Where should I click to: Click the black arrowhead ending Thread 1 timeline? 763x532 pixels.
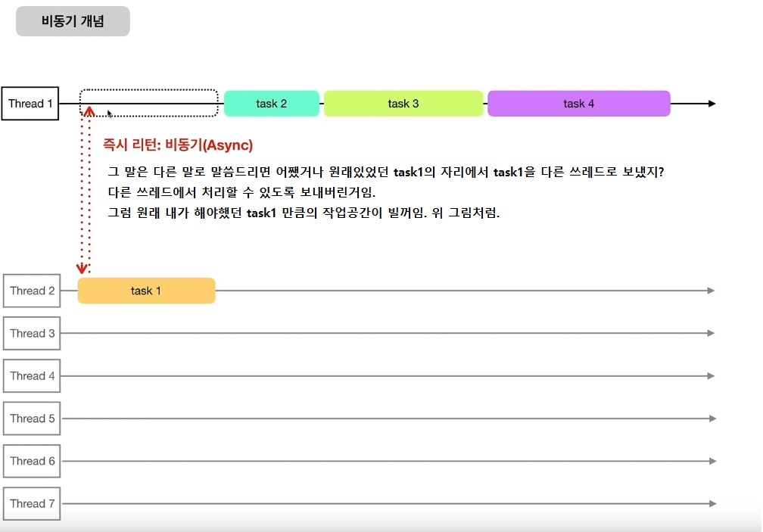[711, 104]
